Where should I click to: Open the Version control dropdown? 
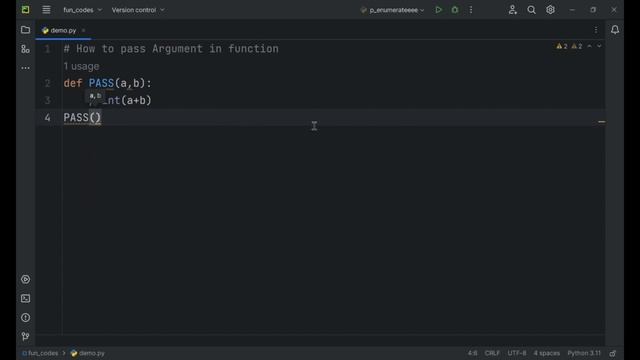click(138, 10)
